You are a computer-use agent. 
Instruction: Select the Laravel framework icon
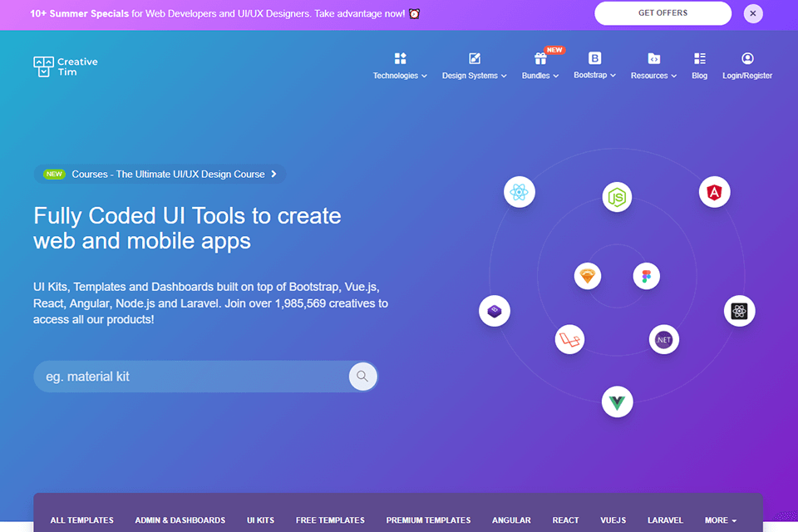pos(569,339)
